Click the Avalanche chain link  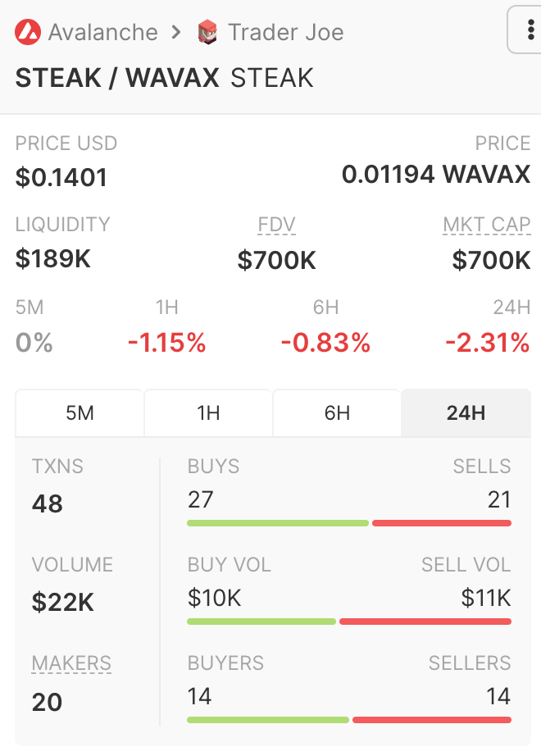pos(102,33)
